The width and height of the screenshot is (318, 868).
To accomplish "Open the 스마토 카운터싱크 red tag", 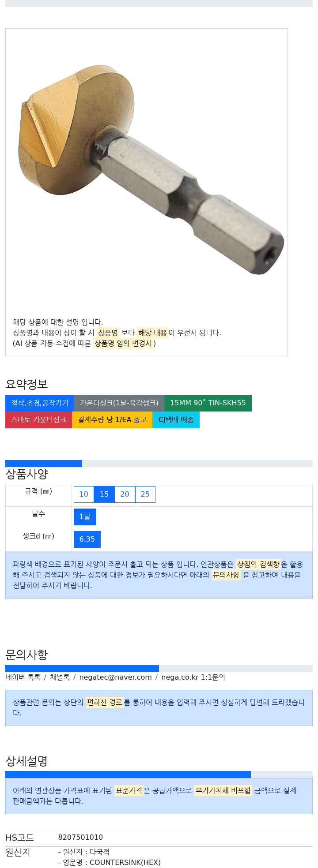I will tap(38, 419).
